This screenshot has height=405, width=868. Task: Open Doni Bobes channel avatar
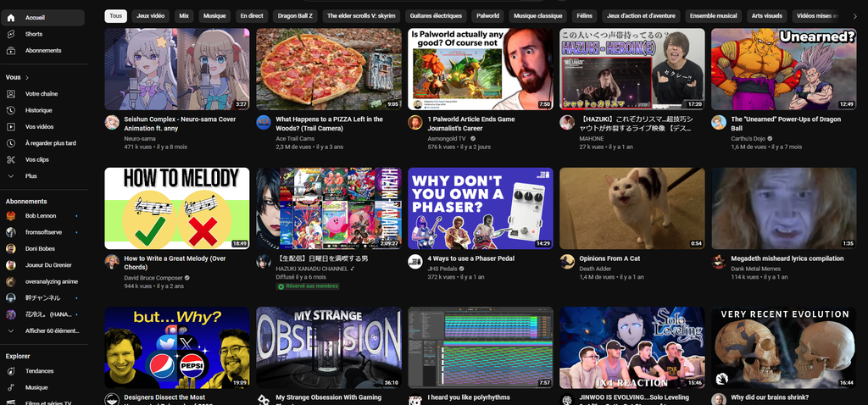click(x=10, y=249)
